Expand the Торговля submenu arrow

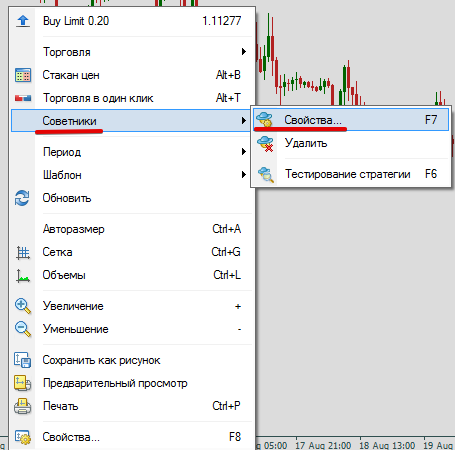[x=244, y=52]
